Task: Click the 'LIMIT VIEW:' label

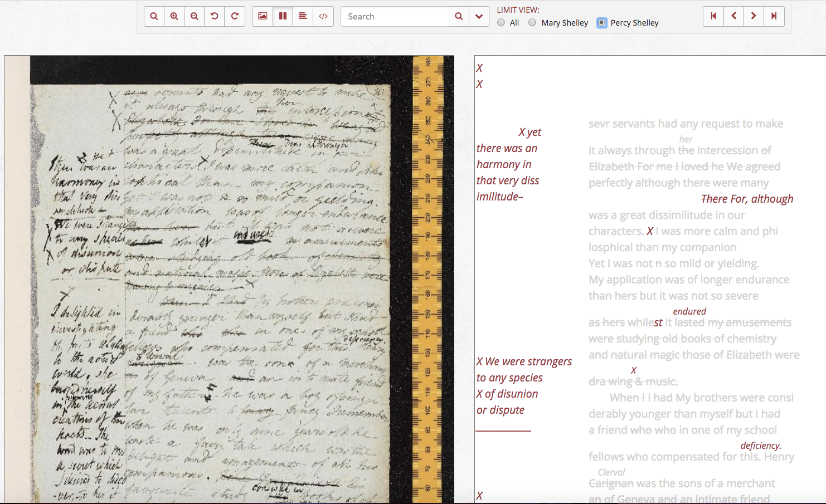Action: [x=518, y=10]
